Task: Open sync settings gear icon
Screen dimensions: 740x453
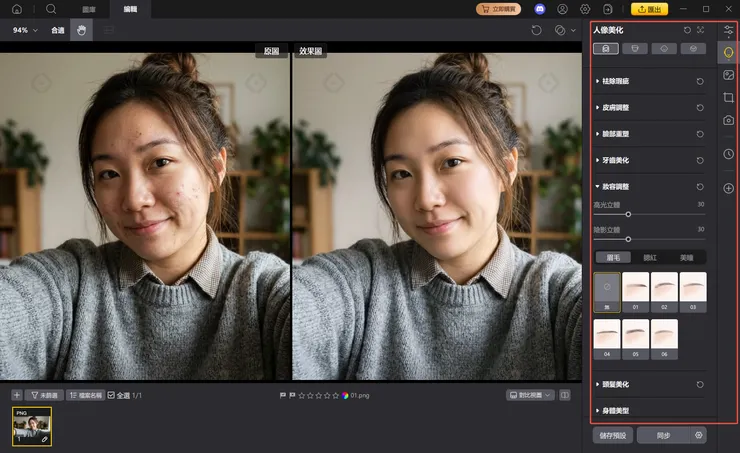Action: [699, 435]
